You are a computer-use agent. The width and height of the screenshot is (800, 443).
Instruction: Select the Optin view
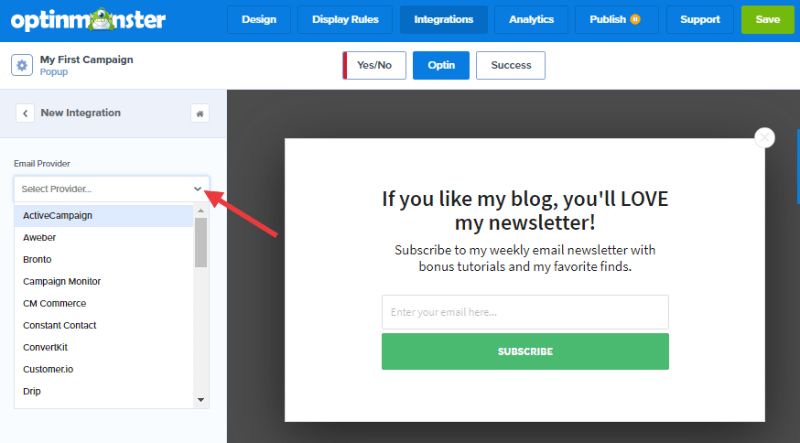click(x=441, y=65)
